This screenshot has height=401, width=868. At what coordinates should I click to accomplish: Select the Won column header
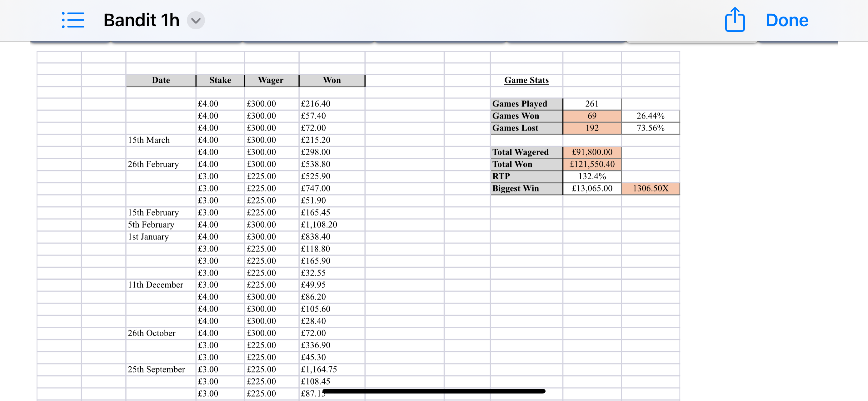coord(332,80)
